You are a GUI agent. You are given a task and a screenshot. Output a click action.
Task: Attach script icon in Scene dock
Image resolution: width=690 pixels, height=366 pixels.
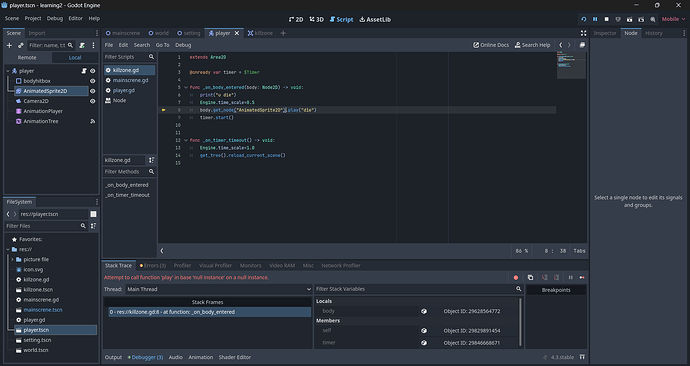(x=82, y=45)
